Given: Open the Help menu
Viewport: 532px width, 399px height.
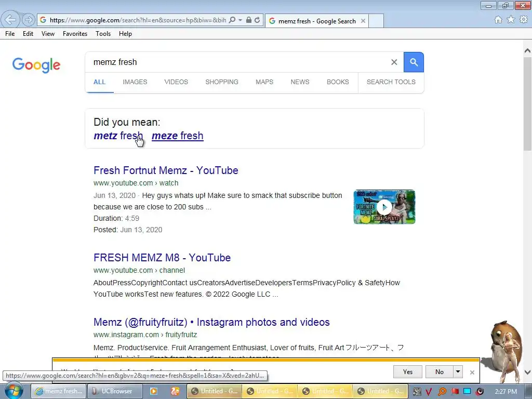Looking at the screenshot, I should click(125, 34).
